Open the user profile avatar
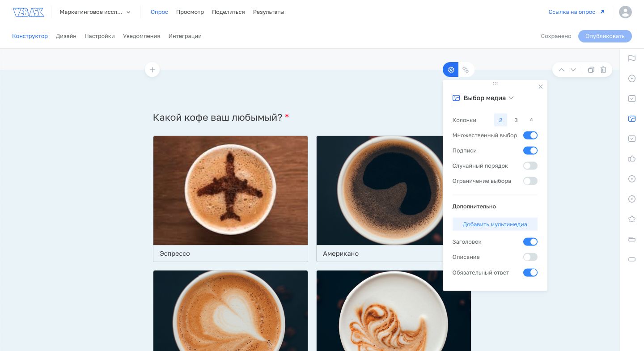This screenshot has width=644, height=351. 625,12
